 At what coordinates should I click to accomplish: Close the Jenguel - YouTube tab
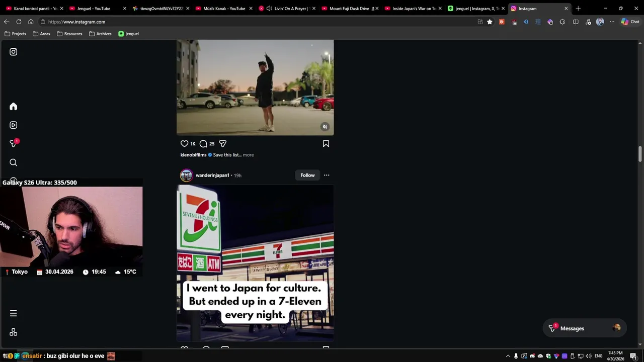124,9
